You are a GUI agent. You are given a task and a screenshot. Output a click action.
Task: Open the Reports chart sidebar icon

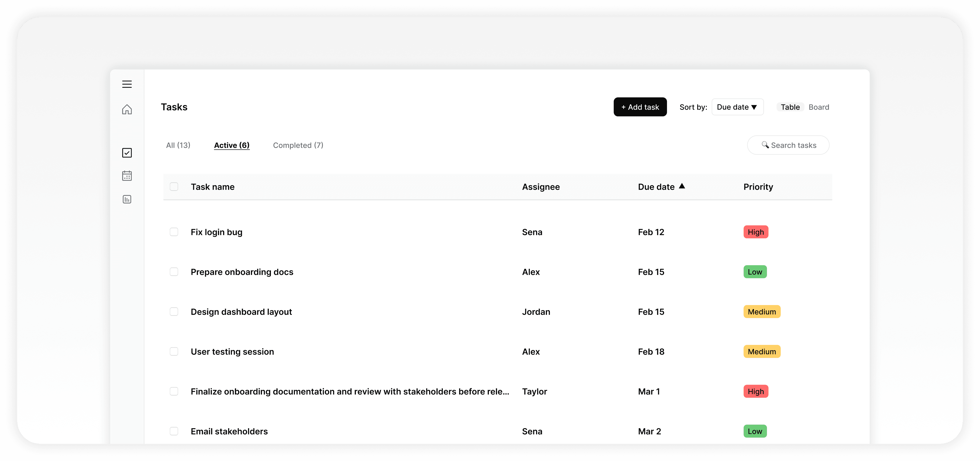click(x=127, y=199)
